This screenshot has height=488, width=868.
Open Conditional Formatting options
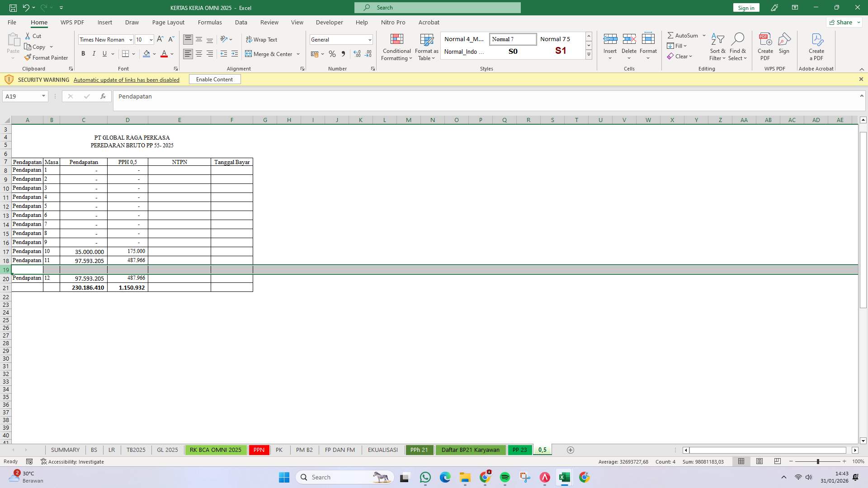click(x=396, y=47)
